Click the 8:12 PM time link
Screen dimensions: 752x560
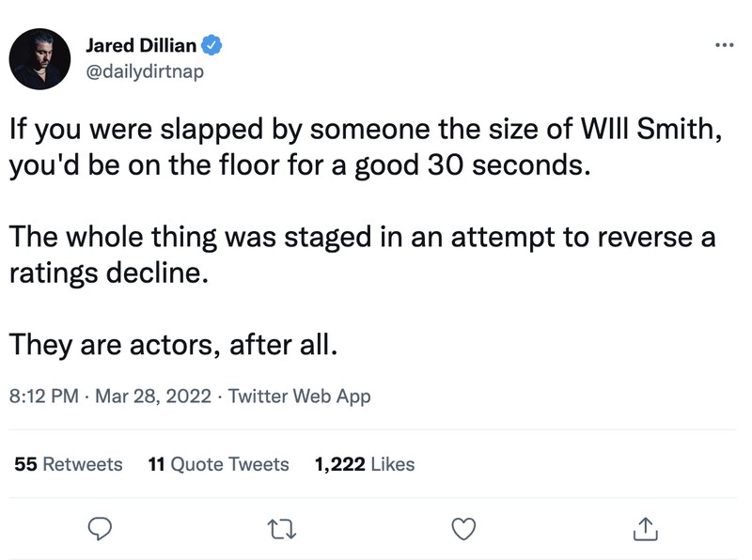[41, 397]
